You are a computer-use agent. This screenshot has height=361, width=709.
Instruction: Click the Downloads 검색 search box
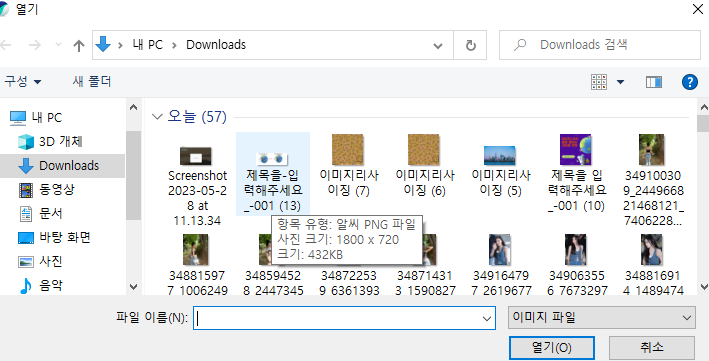pos(600,45)
